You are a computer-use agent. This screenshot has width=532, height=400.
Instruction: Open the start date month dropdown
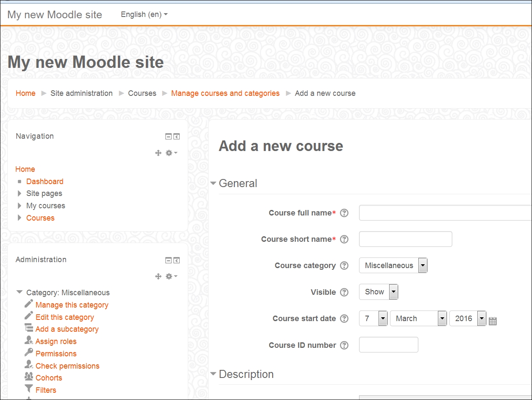pos(418,319)
